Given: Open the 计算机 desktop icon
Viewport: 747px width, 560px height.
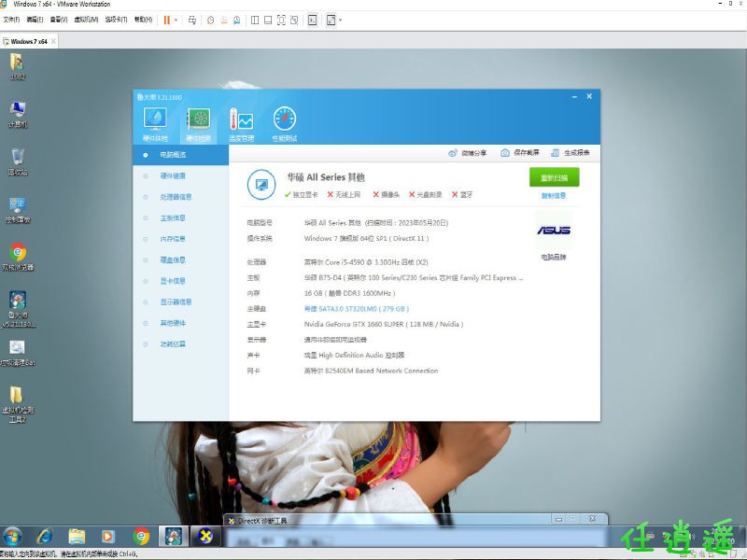Looking at the screenshot, I should [18, 114].
